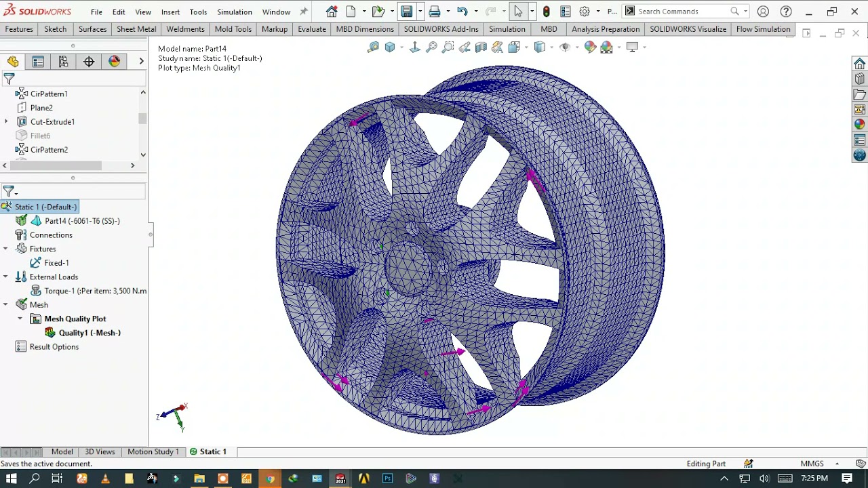Open File Properties list icon
This screenshot has height=488, width=868.
[x=566, y=12]
